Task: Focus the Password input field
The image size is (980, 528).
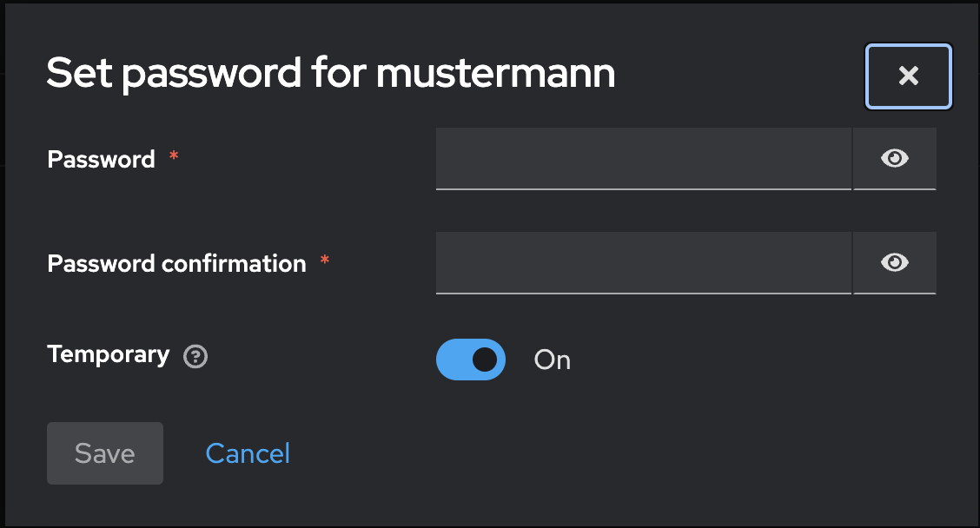Action: pyautogui.click(x=643, y=158)
